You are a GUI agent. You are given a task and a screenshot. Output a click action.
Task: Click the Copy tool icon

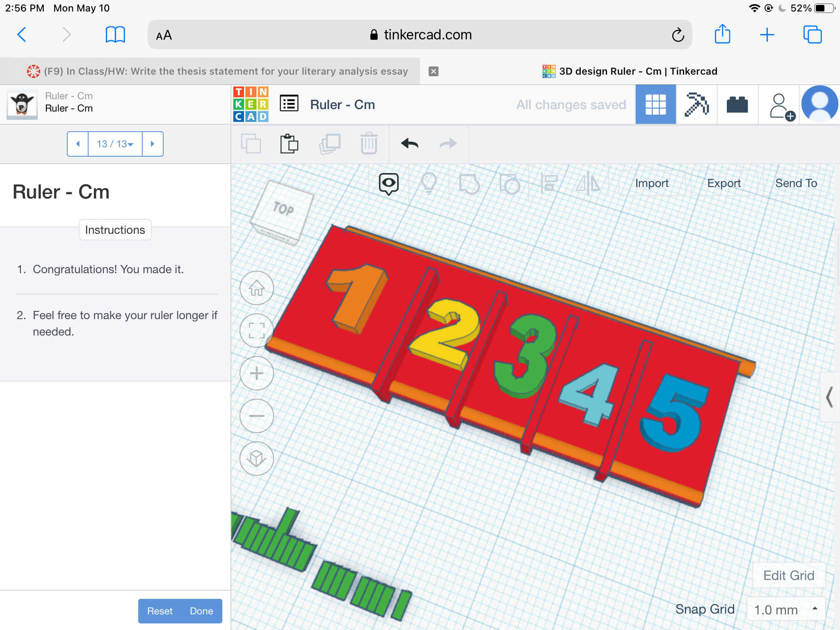click(x=251, y=144)
